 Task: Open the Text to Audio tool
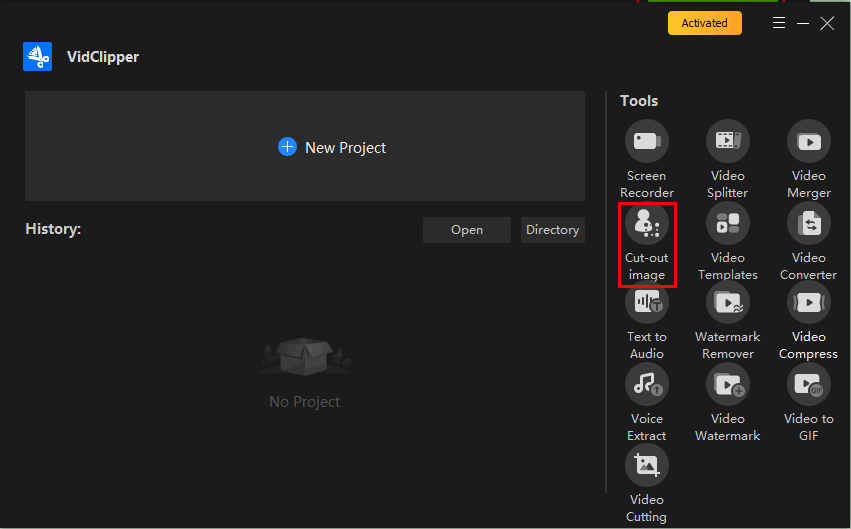646,303
